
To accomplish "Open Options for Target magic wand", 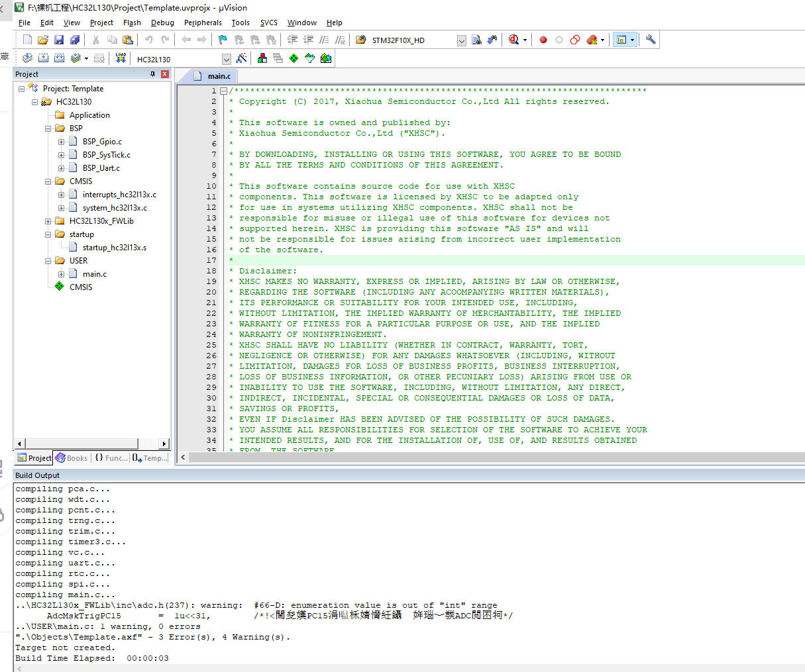I will (241, 58).
